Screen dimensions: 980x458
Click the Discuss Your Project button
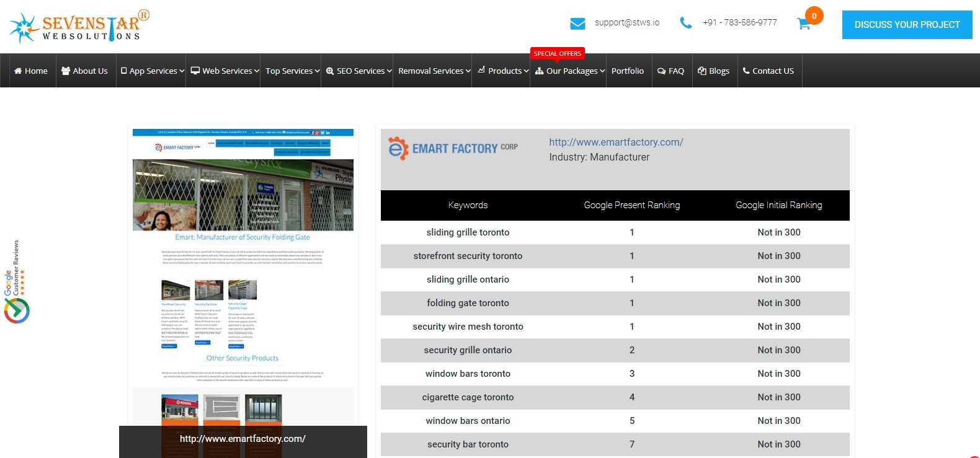point(907,25)
